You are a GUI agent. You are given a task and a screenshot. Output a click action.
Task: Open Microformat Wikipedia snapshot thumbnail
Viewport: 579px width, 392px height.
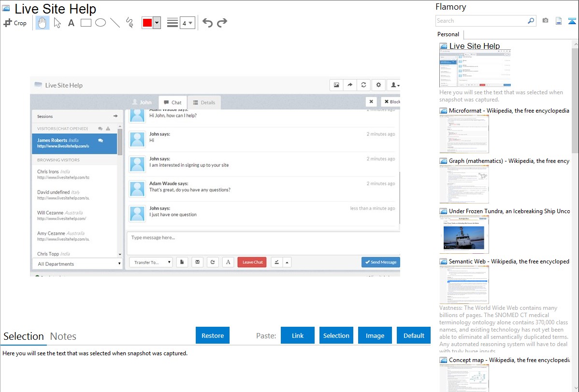pyautogui.click(x=464, y=134)
